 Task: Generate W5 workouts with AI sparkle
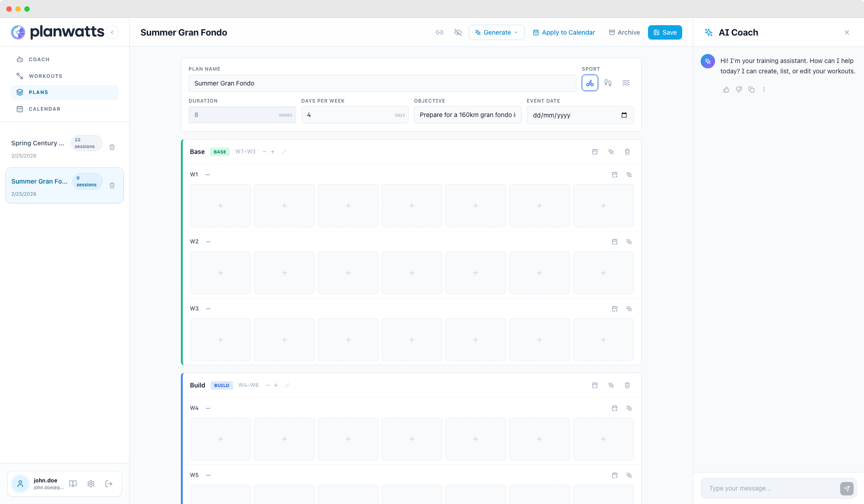pos(629,475)
